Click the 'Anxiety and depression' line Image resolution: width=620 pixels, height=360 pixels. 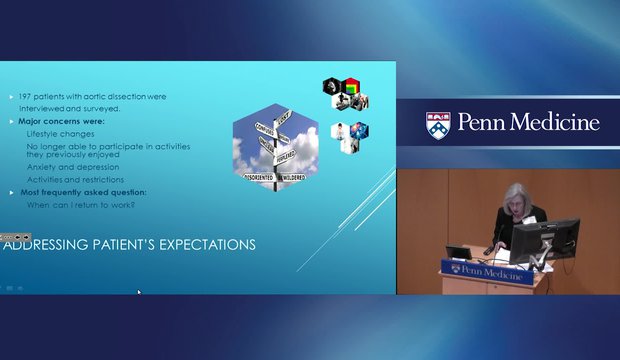pyautogui.click(x=73, y=167)
